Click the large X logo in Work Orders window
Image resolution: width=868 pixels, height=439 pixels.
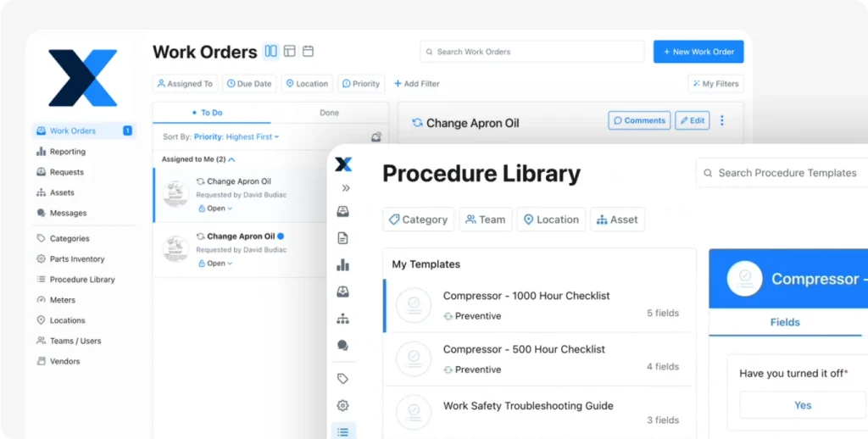83,78
